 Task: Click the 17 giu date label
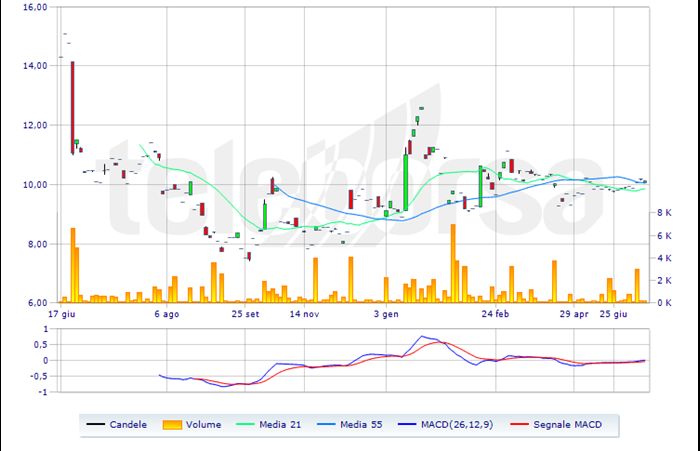coord(62,314)
